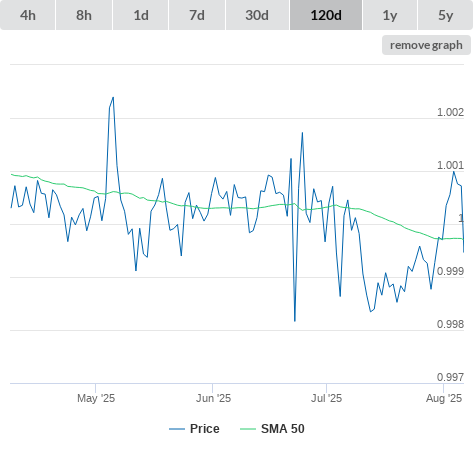The width and height of the screenshot is (474, 455).
Task: Click the Jul '25 axis tick label
Action: 326,398
